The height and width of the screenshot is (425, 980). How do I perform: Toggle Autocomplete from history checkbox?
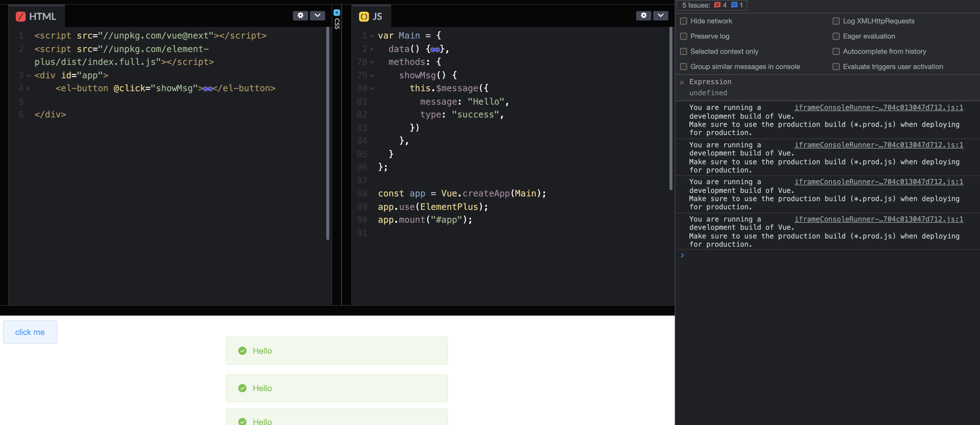click(836, 51)
